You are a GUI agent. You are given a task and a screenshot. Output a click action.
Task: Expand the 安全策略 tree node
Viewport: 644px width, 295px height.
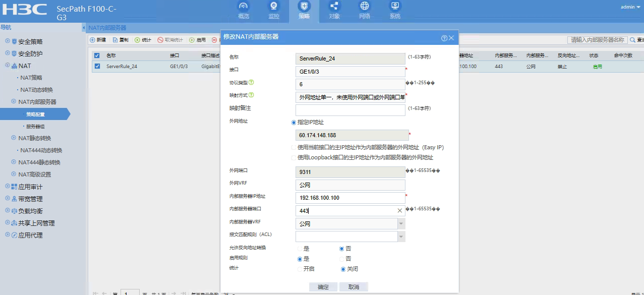click(x=8, y=41)
